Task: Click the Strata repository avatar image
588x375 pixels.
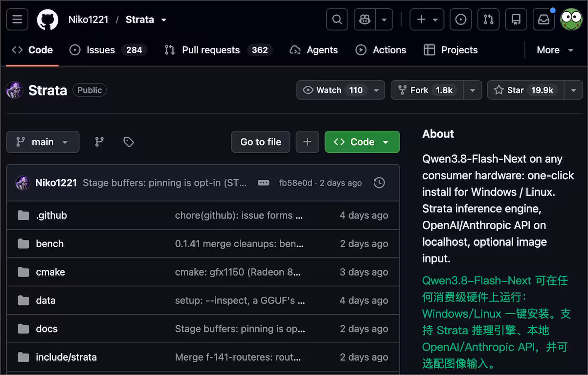Action: [15, 90]
